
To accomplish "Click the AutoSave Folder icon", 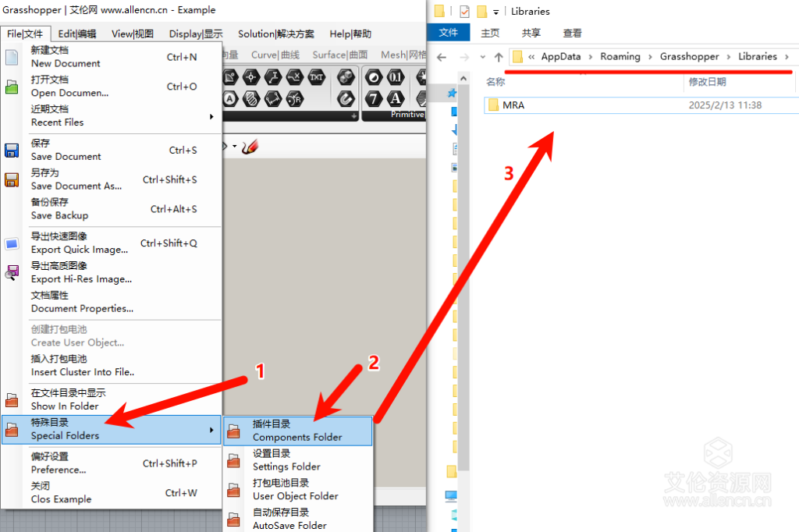I will (234, 520).
